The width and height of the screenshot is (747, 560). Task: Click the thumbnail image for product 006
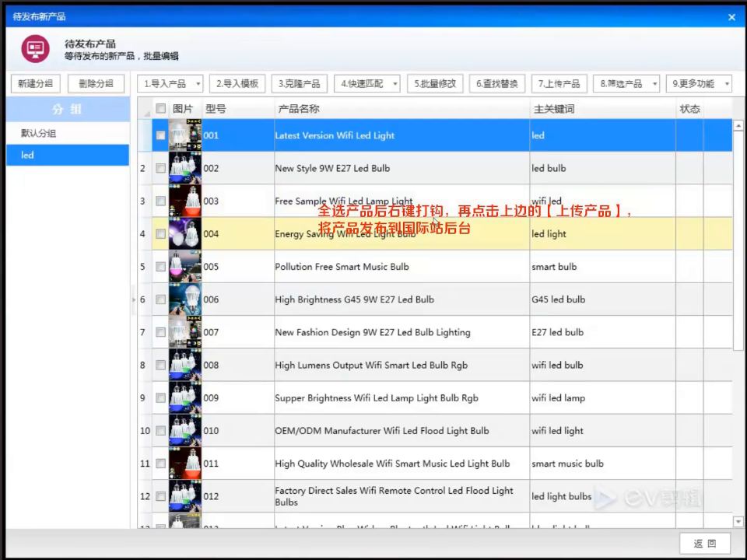coord(185,299)
